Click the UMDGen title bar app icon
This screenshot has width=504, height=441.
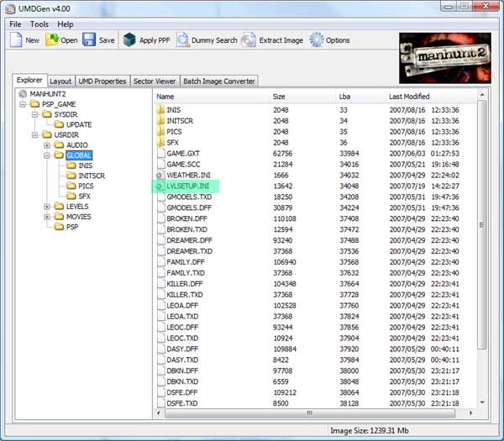click(11, 8)
